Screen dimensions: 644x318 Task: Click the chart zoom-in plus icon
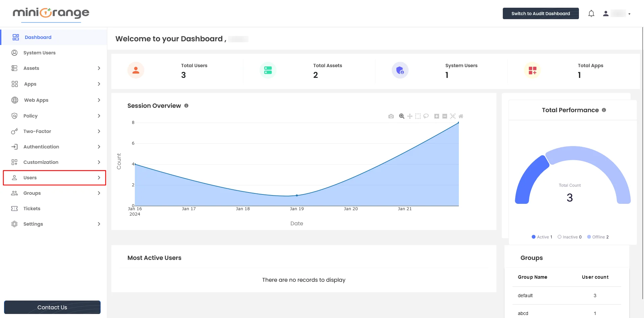(437, 116)
